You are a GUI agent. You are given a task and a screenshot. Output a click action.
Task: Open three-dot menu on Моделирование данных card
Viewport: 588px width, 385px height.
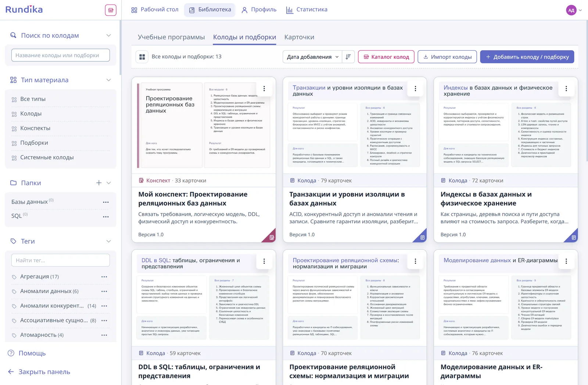(x=566, y=261)
